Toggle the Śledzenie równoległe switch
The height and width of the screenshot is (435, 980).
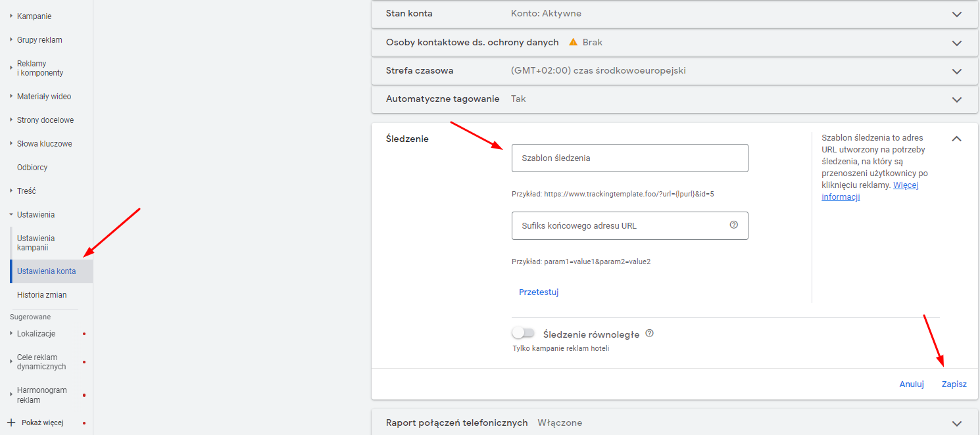tap(524, 333)
